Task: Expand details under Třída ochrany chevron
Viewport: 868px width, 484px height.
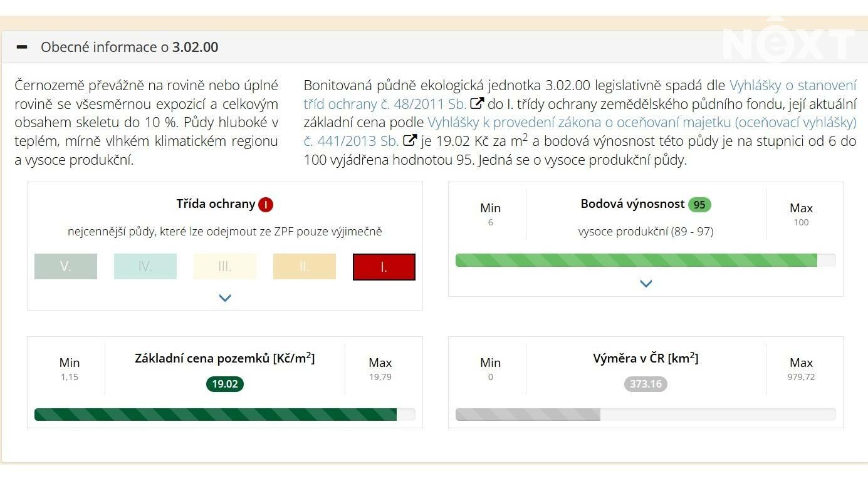Action: 225,298
